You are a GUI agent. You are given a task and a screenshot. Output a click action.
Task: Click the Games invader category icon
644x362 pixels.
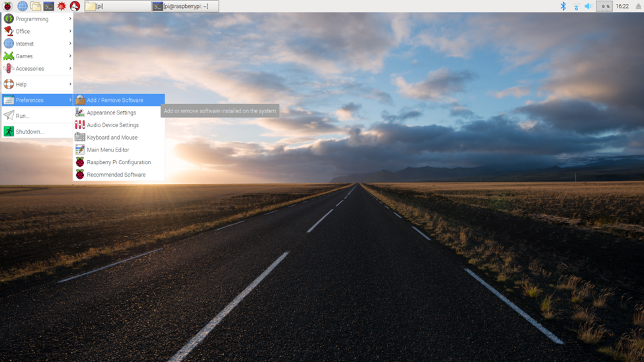click(9, 56)
